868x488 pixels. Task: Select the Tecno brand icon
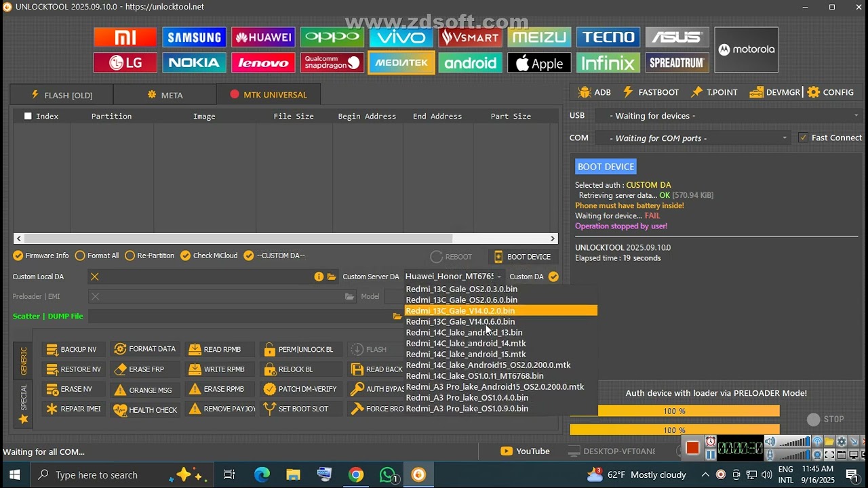pyautogui.click(x=608, y=37)
